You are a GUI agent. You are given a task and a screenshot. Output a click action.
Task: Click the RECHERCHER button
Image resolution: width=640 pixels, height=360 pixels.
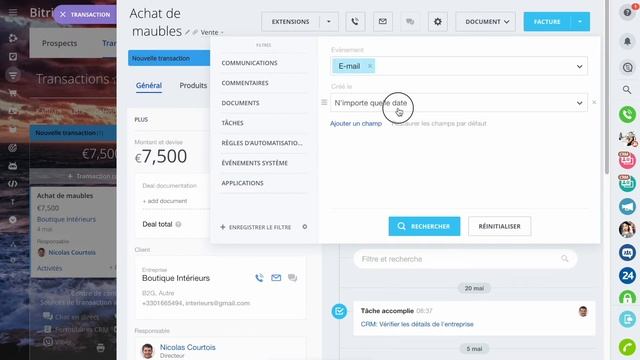click(424, 226)
